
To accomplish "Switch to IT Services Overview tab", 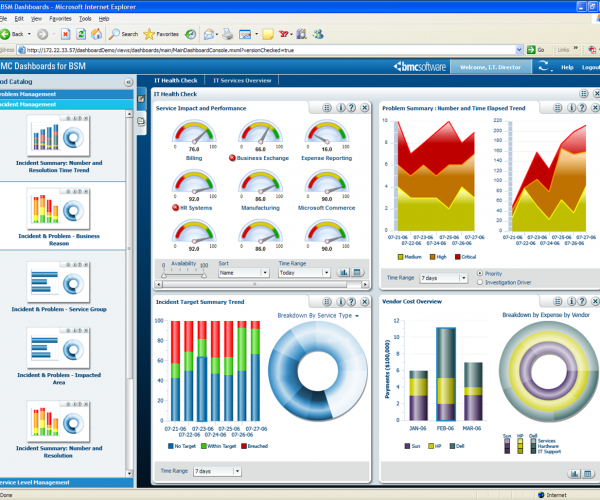I will 242,80.
